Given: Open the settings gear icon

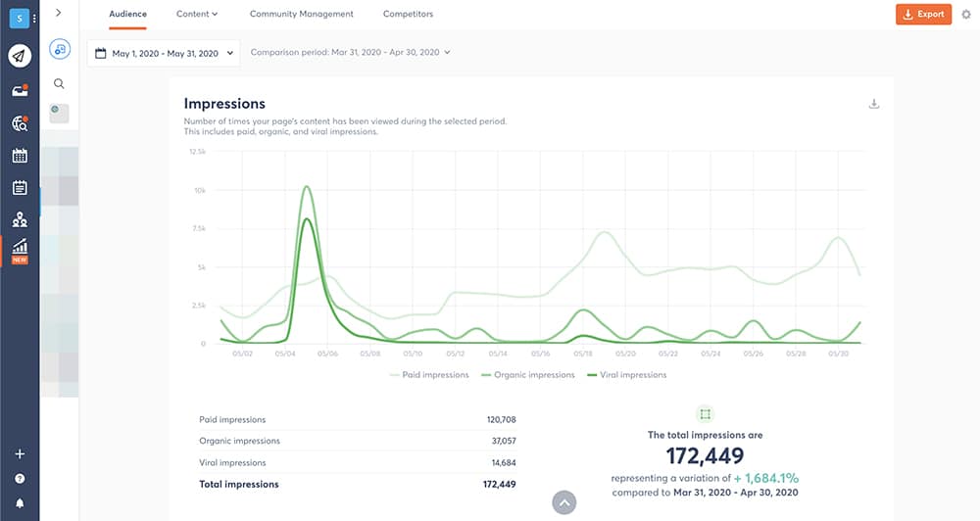Looking at the screenshot, I should [x=965, y=15].
